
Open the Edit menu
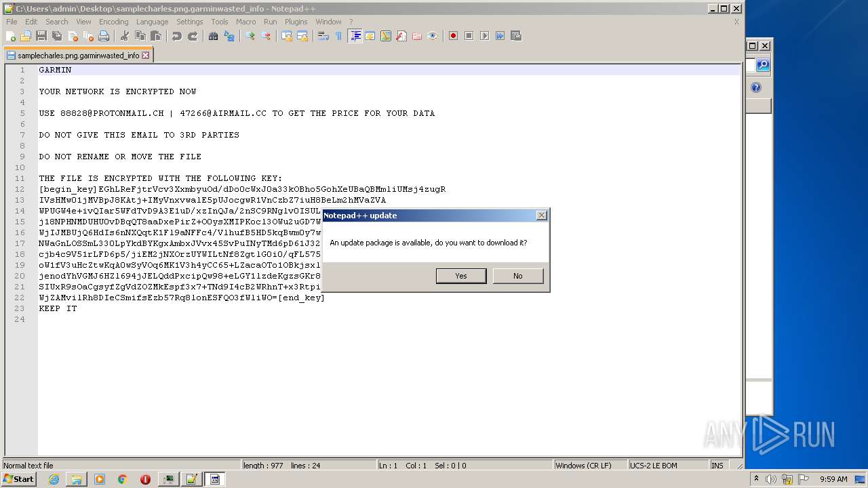click(31, 22)
